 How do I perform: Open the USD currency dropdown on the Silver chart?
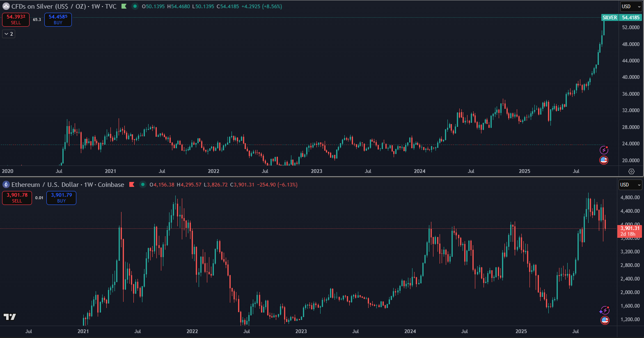point(630,7)
